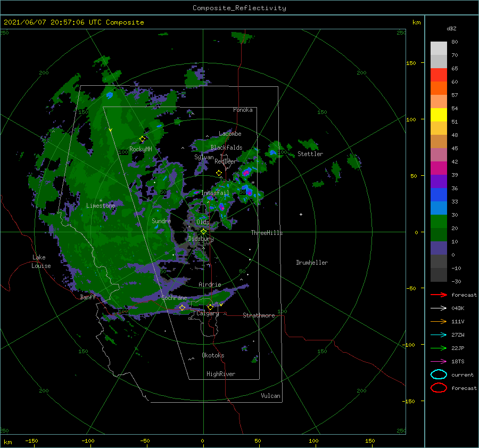The image size is (479, 448).
Task: Click the Innisfail city label
Action: click(215, 193)
